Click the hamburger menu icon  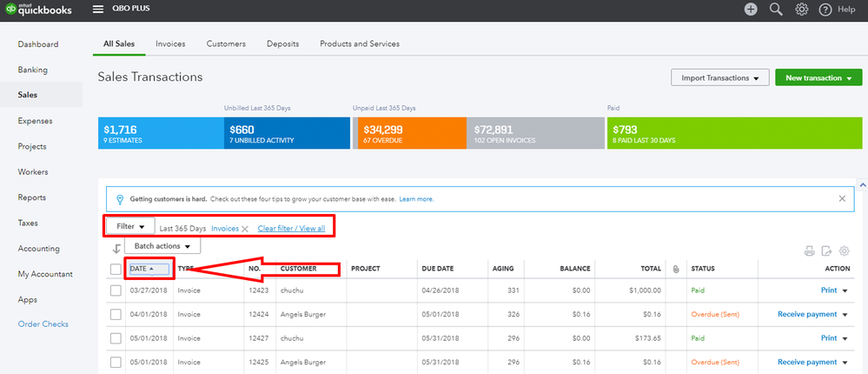pos(98,10)
